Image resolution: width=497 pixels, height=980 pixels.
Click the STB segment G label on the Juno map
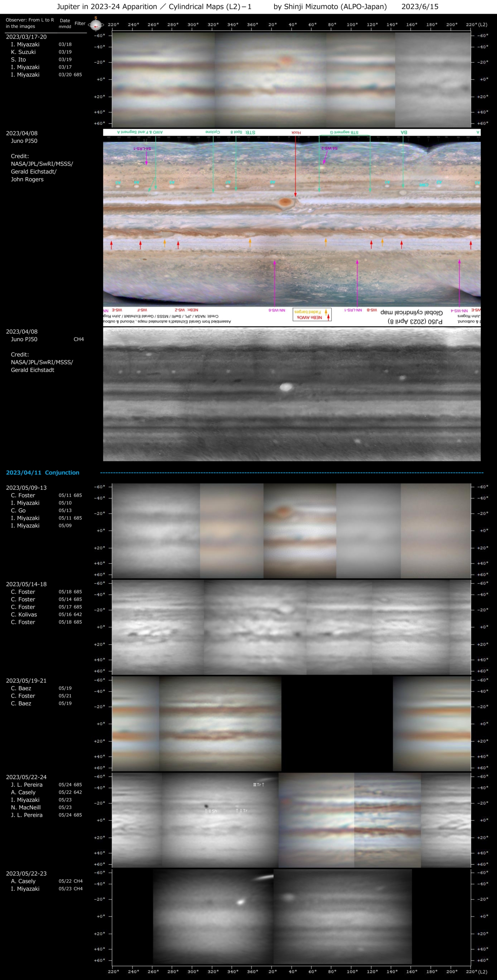point(344,132)
